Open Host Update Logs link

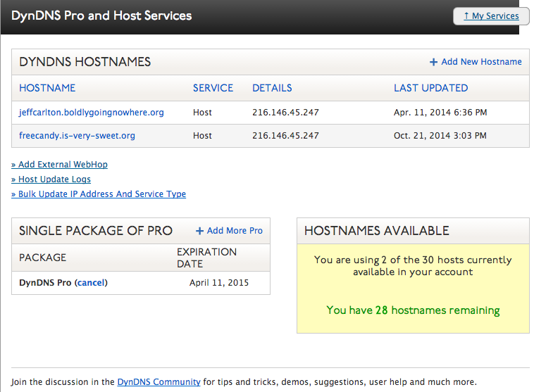[51, 179]
